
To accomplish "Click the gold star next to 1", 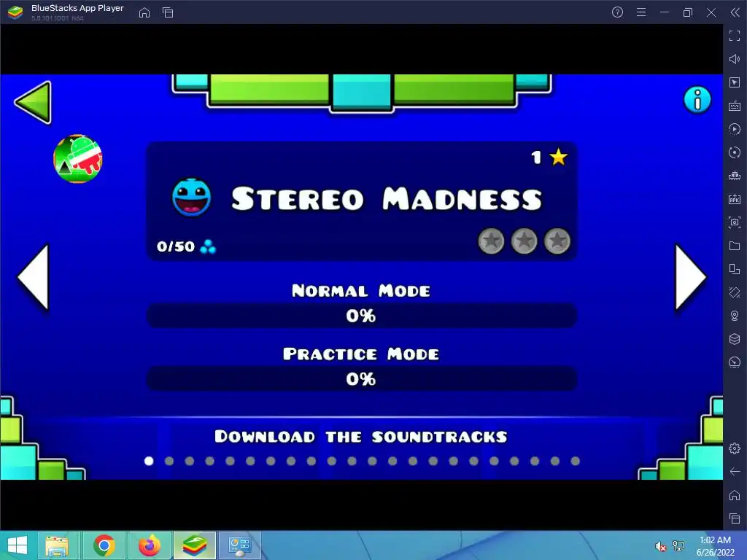I will 558,157.
